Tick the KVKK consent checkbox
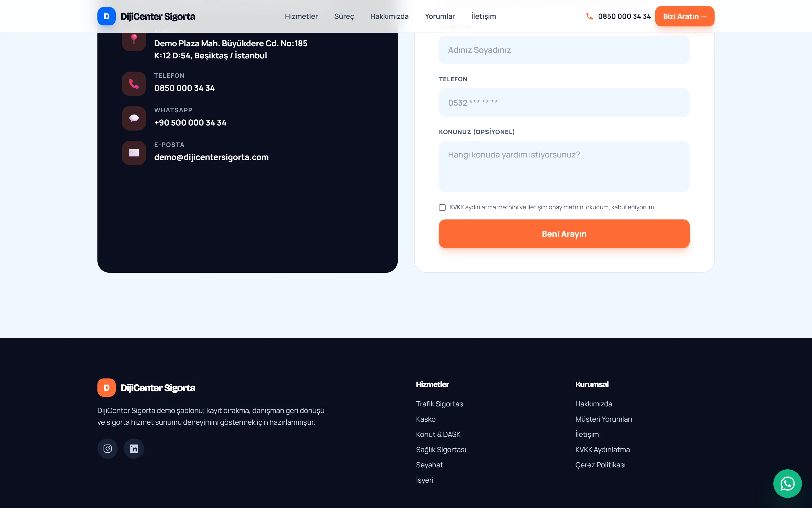 pos(442,207)
